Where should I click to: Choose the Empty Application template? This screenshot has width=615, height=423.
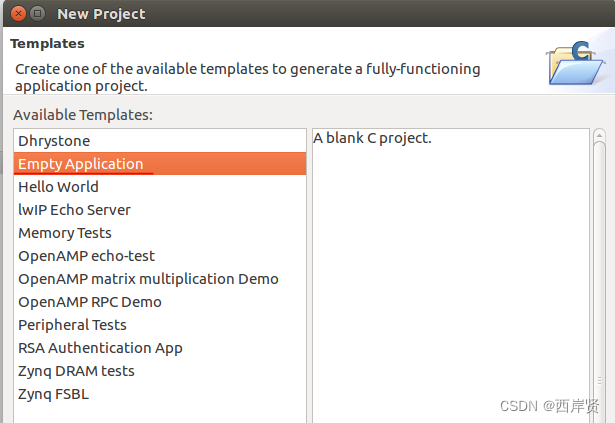81,164
